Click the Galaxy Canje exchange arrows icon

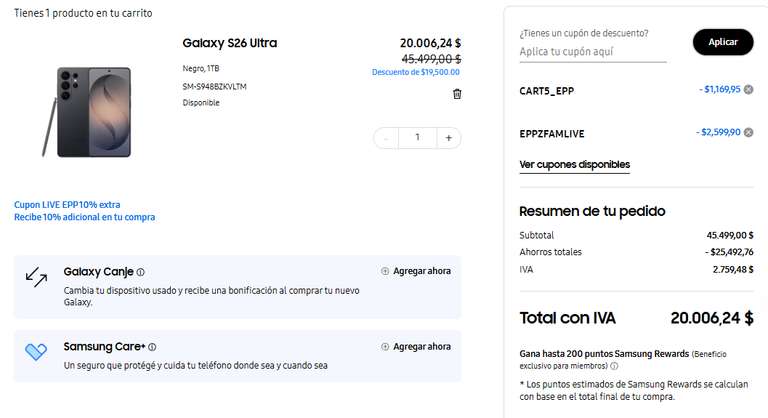click(36, 277)
